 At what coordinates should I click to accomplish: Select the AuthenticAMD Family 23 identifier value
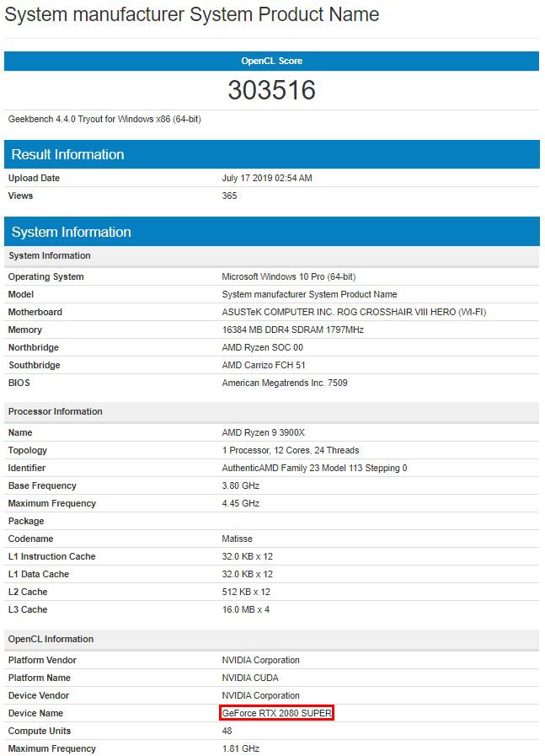[x=314, y=468]
